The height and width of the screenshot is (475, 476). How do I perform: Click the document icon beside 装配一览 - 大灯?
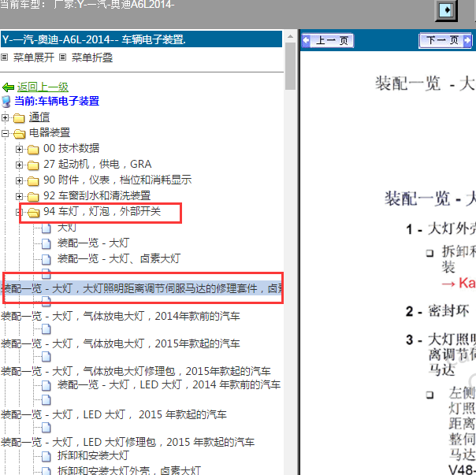[x=46, y=243]
